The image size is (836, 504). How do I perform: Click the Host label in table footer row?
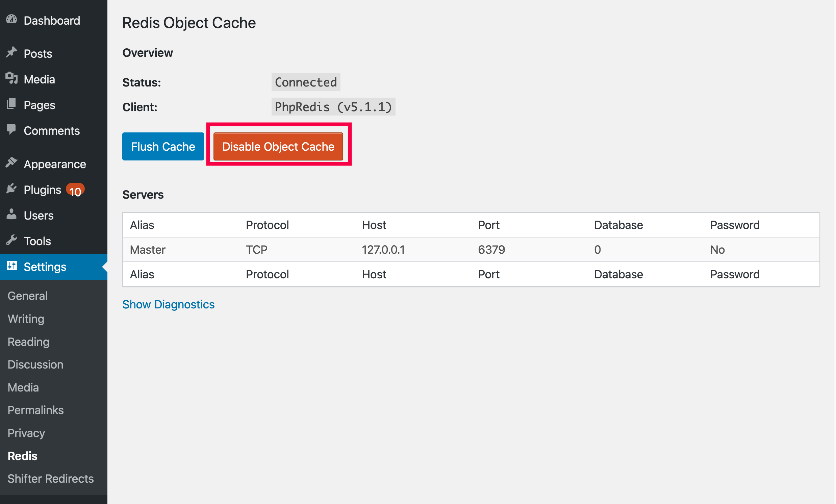[374, 274]
